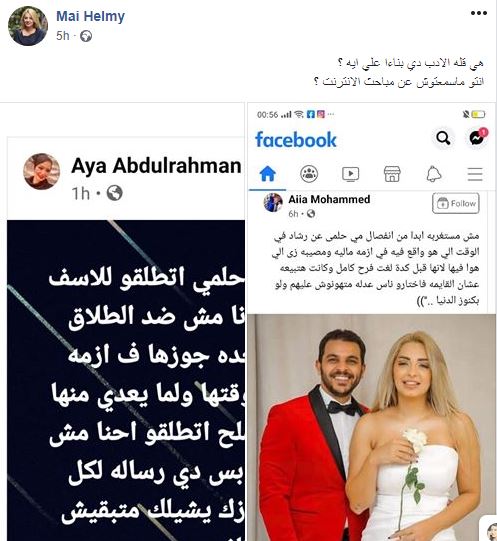The image size is (497, 541).
Task: Open Aiia Mohammed's profile name
Action: [329, 199]
